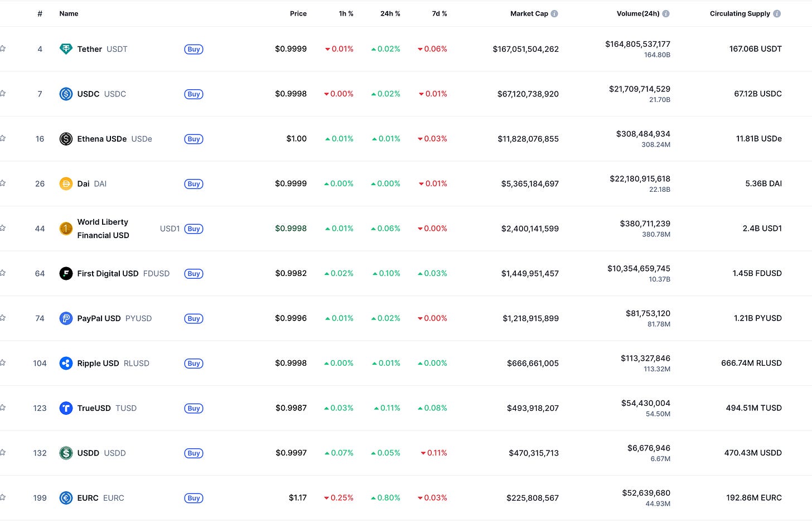The image size is (812, 523).
Task: Click the 666.74M RLUSD supply value
Action: click(751, 363)
